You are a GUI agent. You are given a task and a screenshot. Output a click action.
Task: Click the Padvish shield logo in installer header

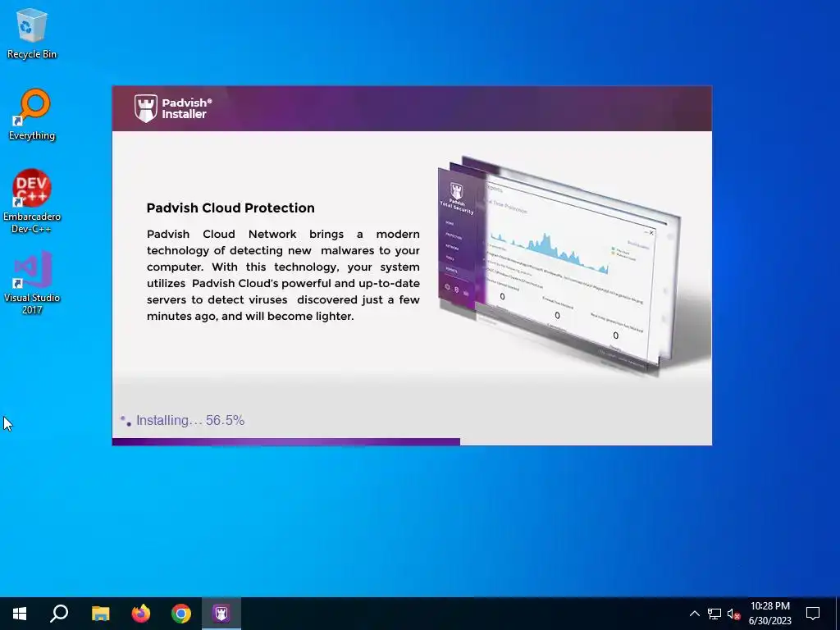pos(146,108)
